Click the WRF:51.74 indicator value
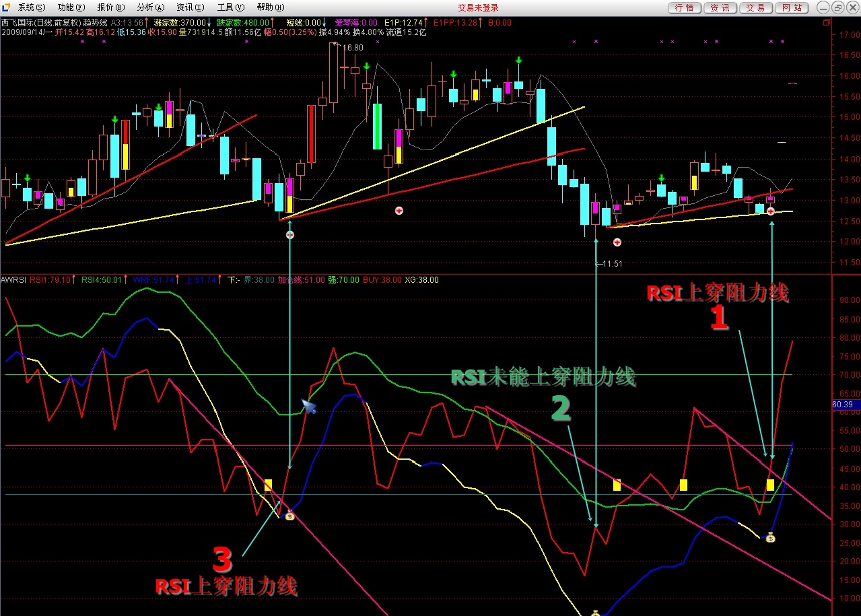 pos(154,279)
